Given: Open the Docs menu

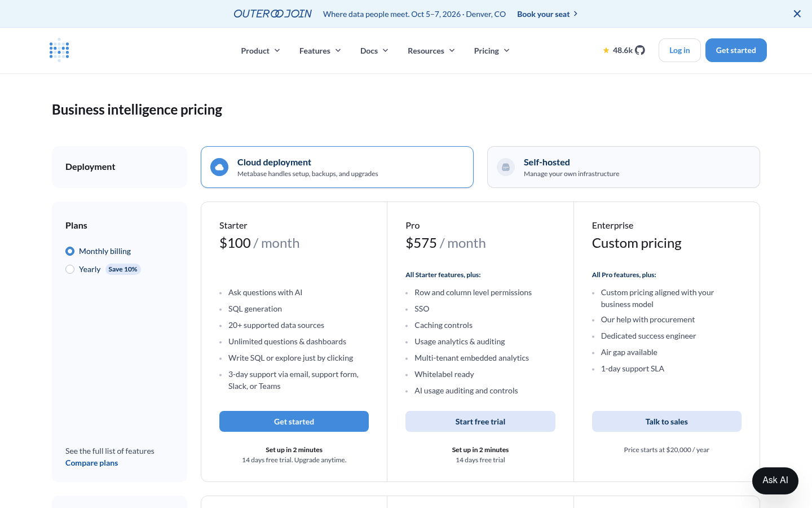Looking at the screenshot, I should tap(374, 51).
